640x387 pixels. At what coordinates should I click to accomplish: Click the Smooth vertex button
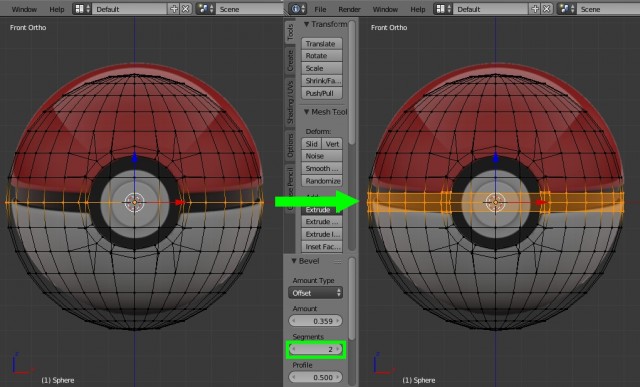pyautogui.click(x=322, y=168)
